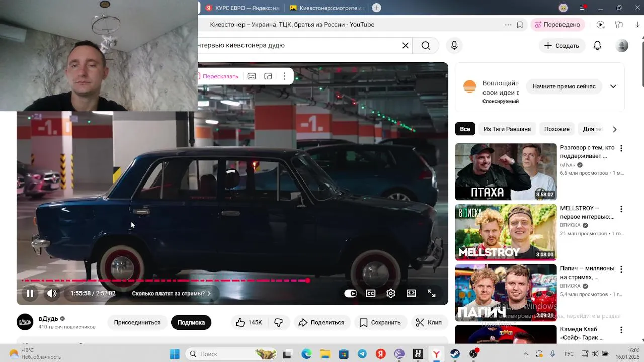The image size is (644, 362).
Task: Click the Переведено translation button
Action: [557, 25]
